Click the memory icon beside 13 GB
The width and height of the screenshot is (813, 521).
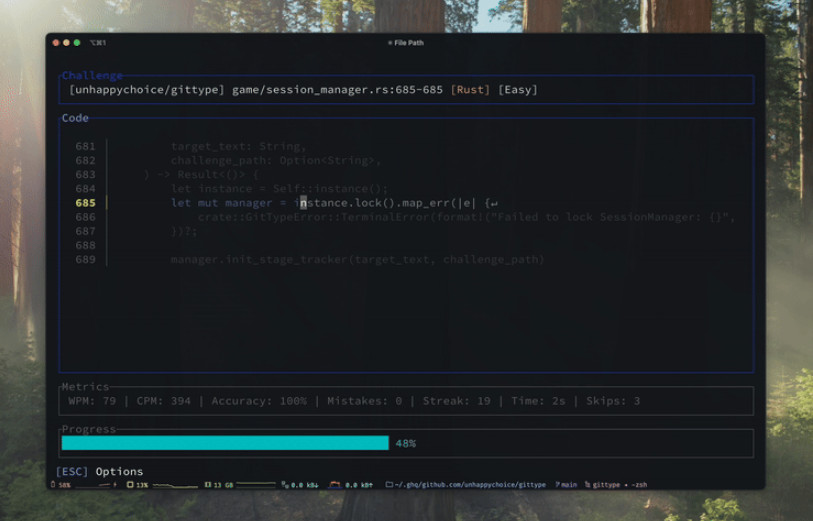tap(207, 485)
